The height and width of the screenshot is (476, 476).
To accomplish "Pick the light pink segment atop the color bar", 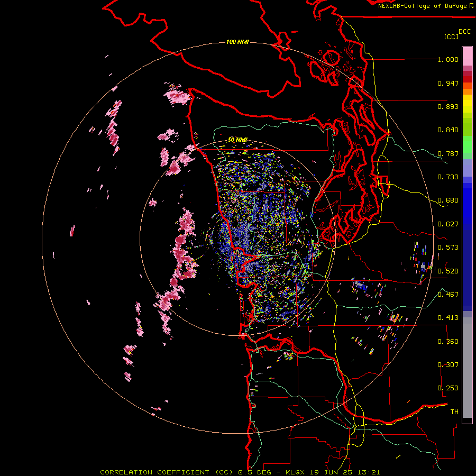I will click(467, 56).
